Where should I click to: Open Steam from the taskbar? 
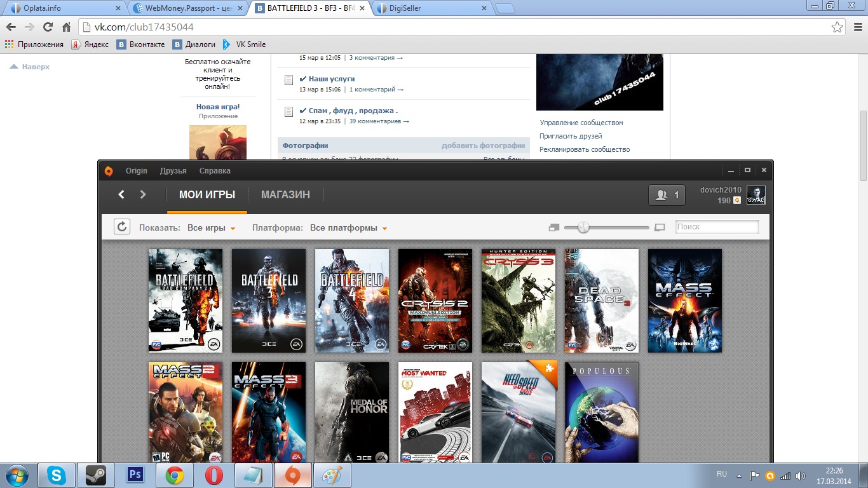click(x=96, y=475)
